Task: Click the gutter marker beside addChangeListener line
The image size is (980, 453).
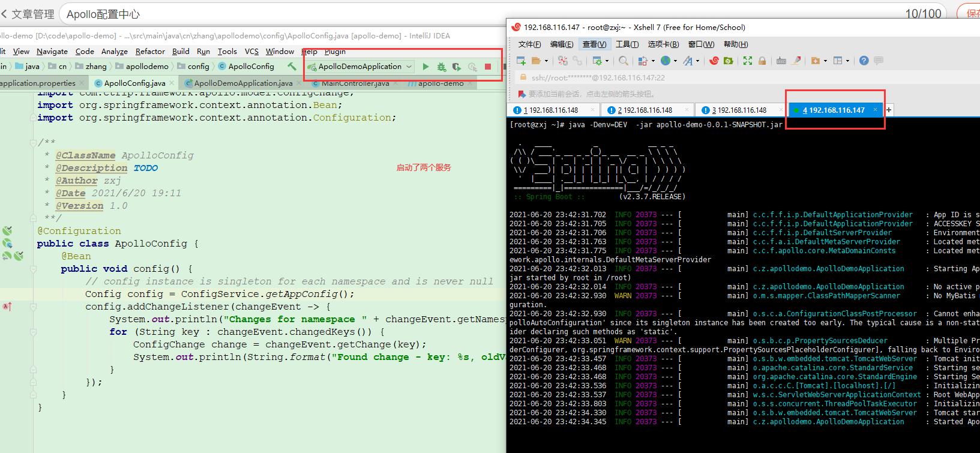Action: click(7, 306)
